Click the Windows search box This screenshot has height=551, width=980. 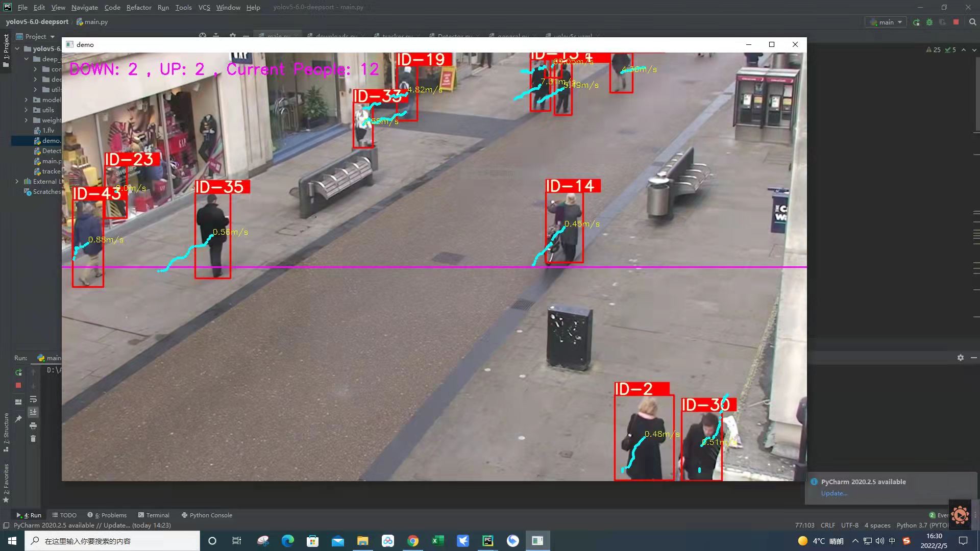(x=112, y=541)
